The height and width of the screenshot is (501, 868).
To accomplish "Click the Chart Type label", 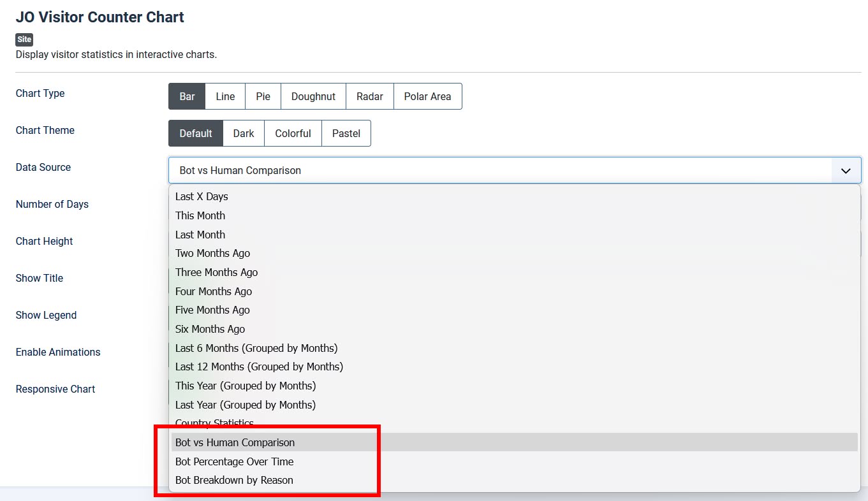I will (40, 93).
